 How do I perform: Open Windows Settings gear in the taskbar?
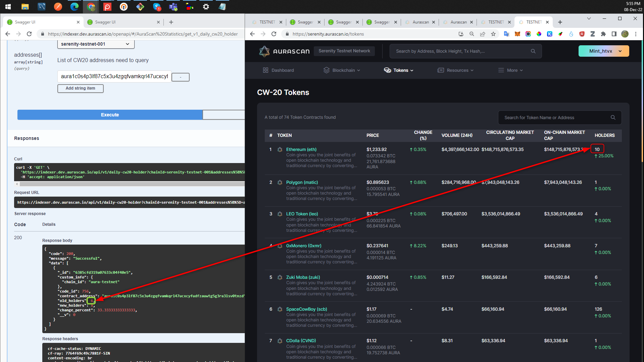[x=206, y=7]
